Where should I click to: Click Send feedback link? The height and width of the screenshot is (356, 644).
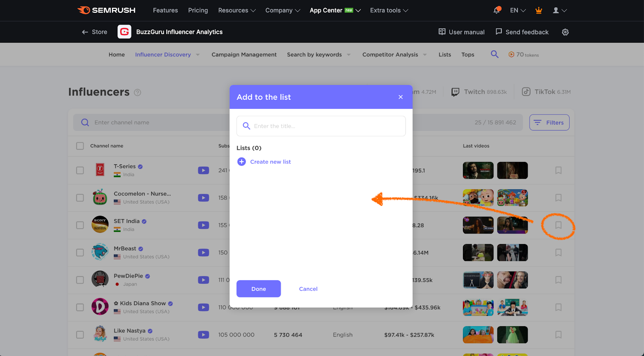coord(522,32)
